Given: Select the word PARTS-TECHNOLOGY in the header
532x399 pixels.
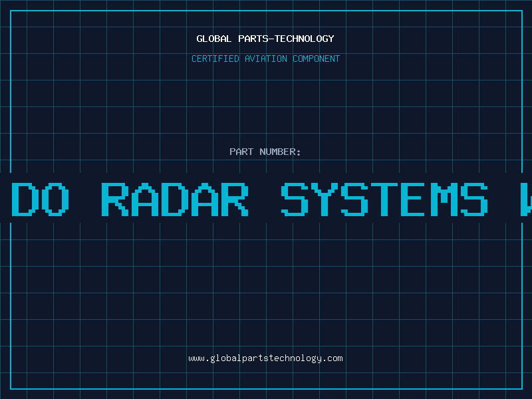Looking at the screenshot, I should [286, 39].
